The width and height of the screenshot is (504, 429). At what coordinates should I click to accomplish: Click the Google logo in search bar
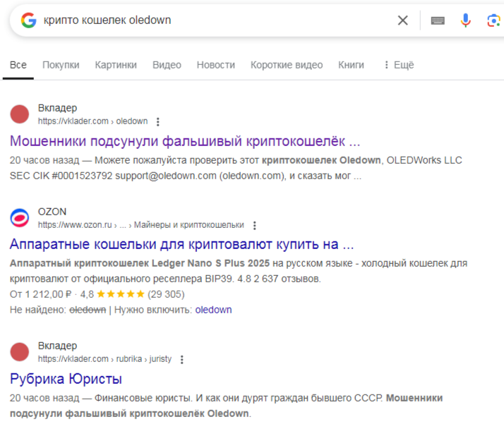(29, 20)
